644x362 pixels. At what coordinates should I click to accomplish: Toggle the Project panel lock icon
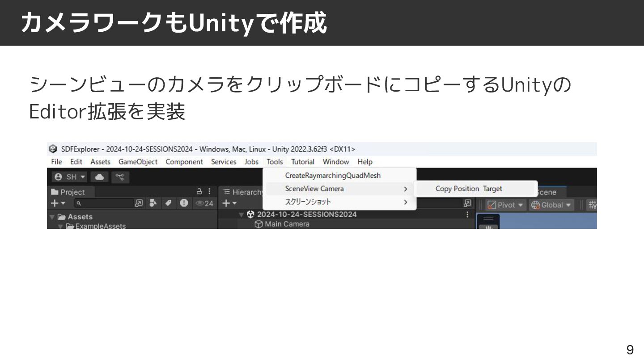199,191
